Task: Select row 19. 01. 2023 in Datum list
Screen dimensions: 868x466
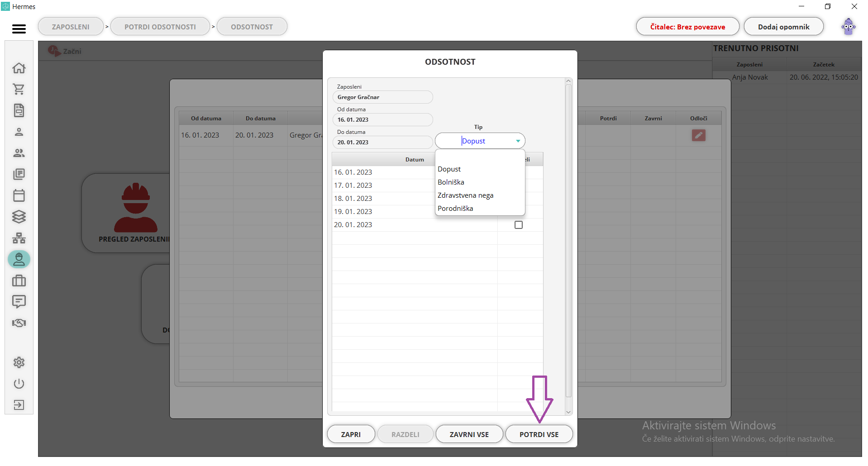Action: [384, 212]
